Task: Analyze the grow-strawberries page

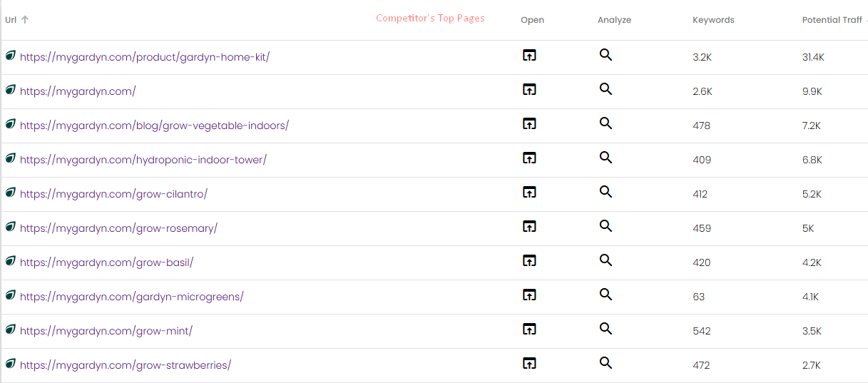Action: (x=606, y=363)
